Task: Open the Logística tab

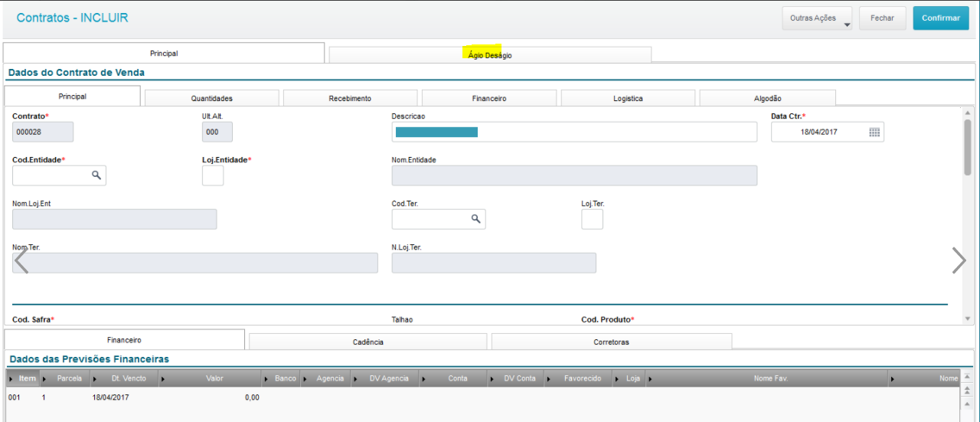Action: coord(628,98)
